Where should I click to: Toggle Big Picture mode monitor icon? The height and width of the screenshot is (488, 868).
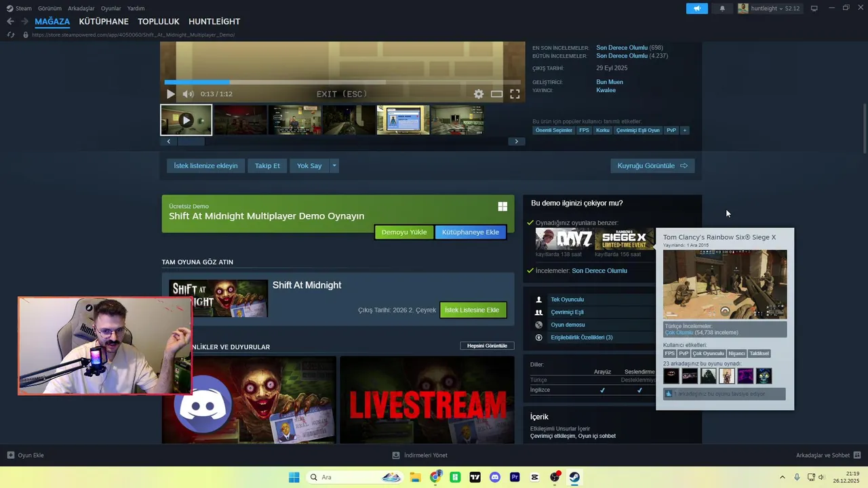coord(814,8)
